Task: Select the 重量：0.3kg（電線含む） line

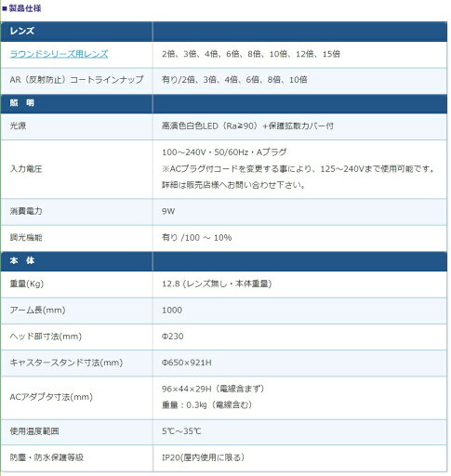Action: [207, 404]
